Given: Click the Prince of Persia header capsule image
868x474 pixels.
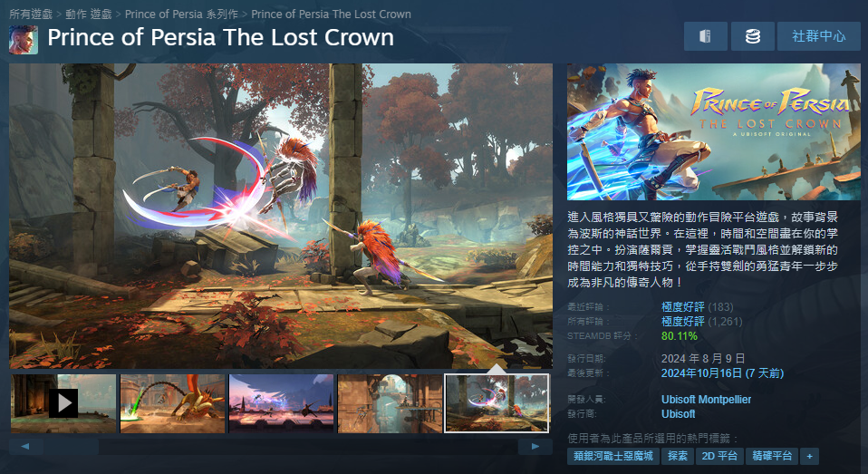Looking at the screenshot, I should coord(714,131).
